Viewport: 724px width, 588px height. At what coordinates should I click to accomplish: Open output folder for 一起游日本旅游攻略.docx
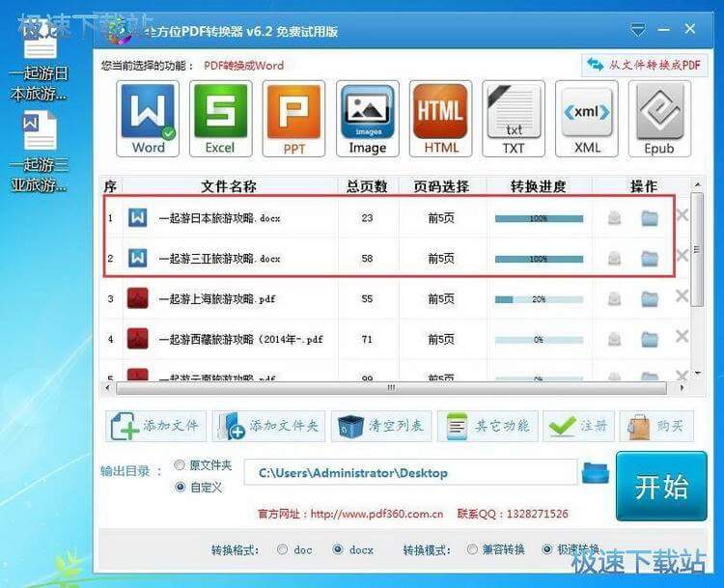pyautogui.click(x=650, y=217)
